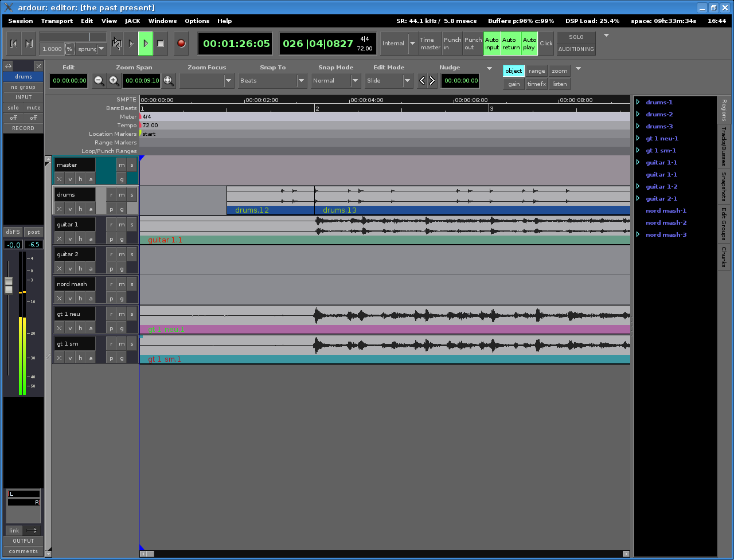Open the Transport menu
This screenshot has width=734, height=560.
tap(57, 21)
